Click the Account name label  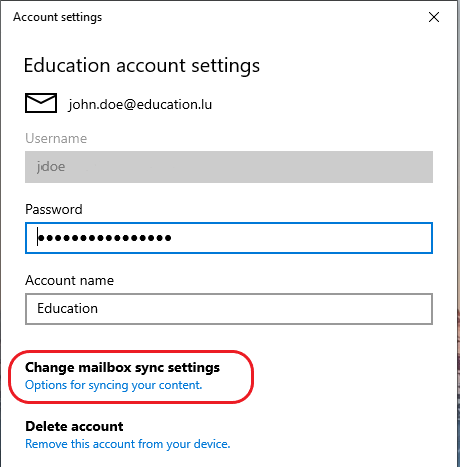pyautogui.click(x=69, y=280)
